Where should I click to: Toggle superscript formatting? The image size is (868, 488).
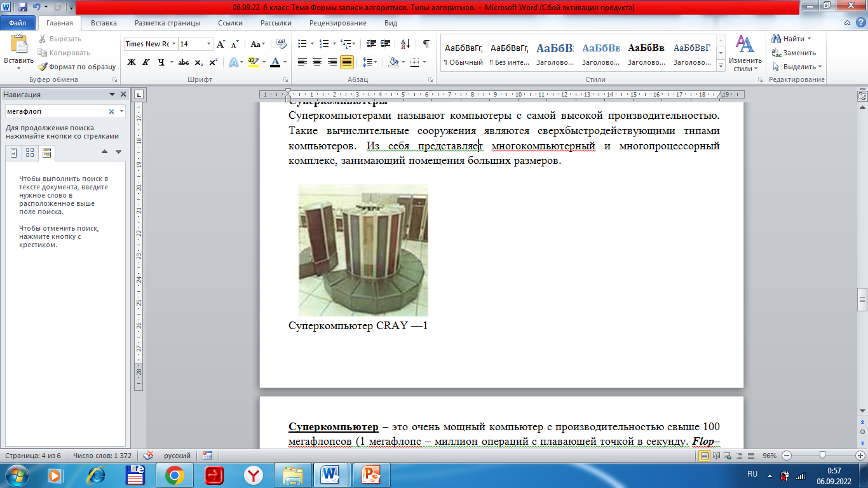tap(213, 62)
